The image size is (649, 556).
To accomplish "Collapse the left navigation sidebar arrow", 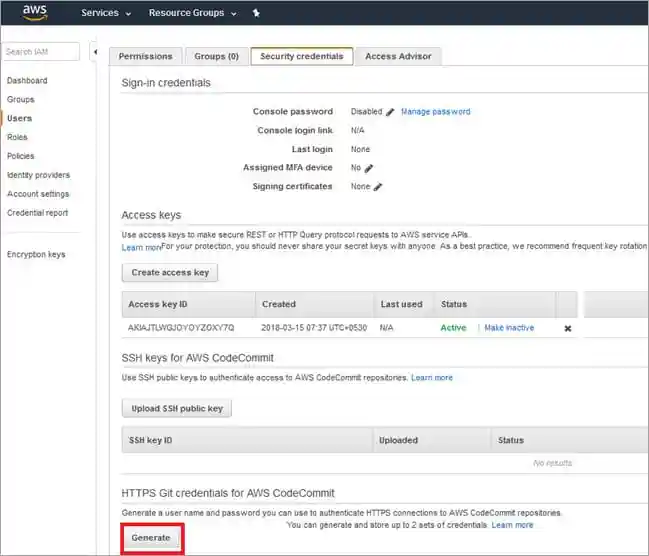I will (94, 52).
